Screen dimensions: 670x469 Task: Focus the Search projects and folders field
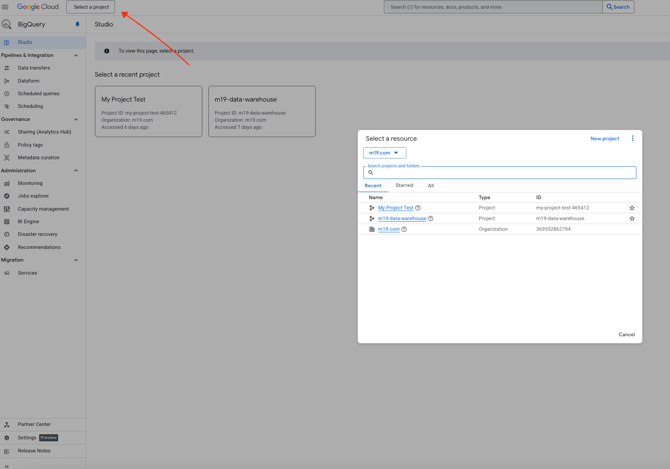pos(500,173)
